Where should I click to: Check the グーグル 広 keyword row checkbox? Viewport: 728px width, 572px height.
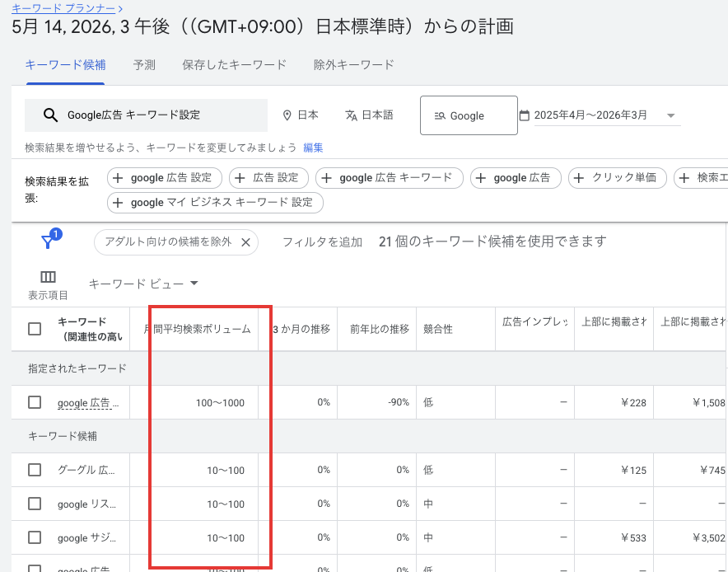[x=35, y=470]
